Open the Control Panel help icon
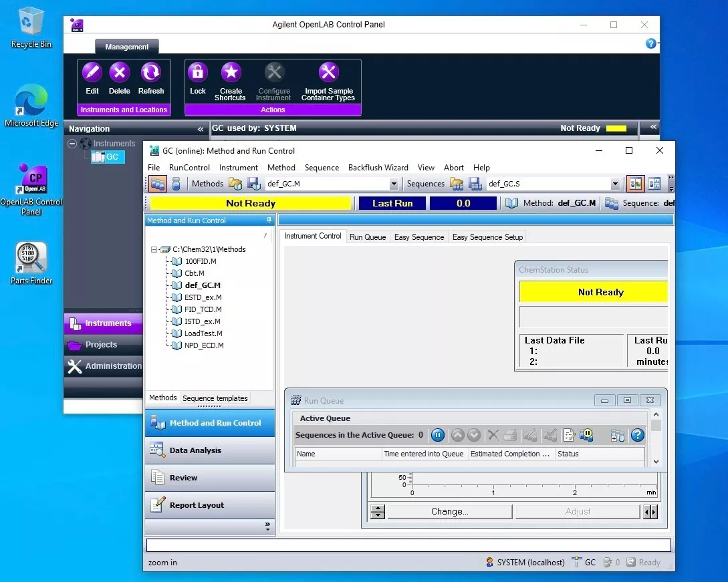 point(651,43)
